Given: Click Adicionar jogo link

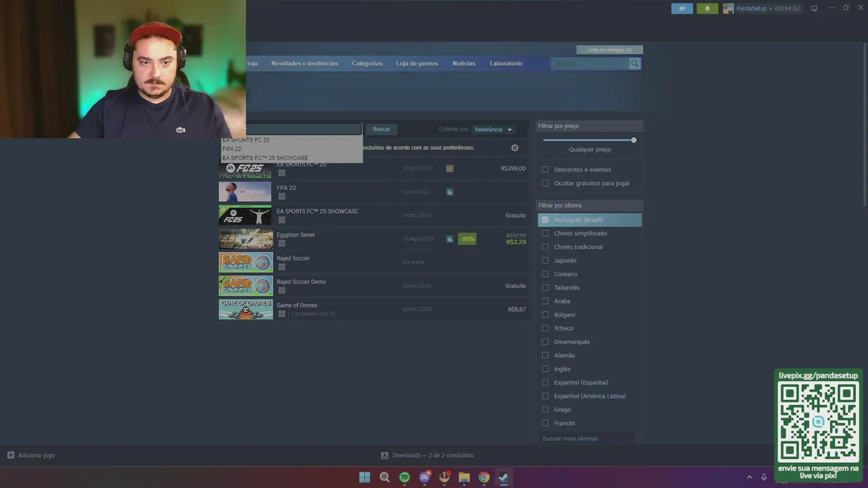Looking at the screenshot, I should [36, 455].
